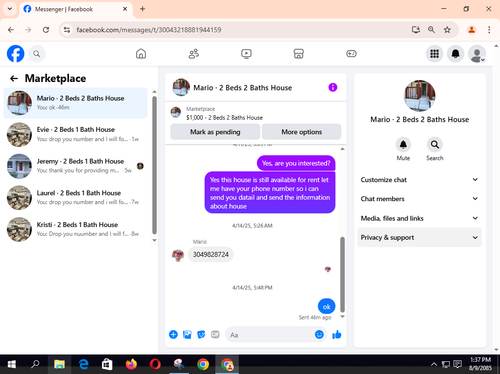Viewport: 500px width, 374px height.
Task: Open Jeremy 2 Beds 1 Bath House chat
Action: click(75, 166)
